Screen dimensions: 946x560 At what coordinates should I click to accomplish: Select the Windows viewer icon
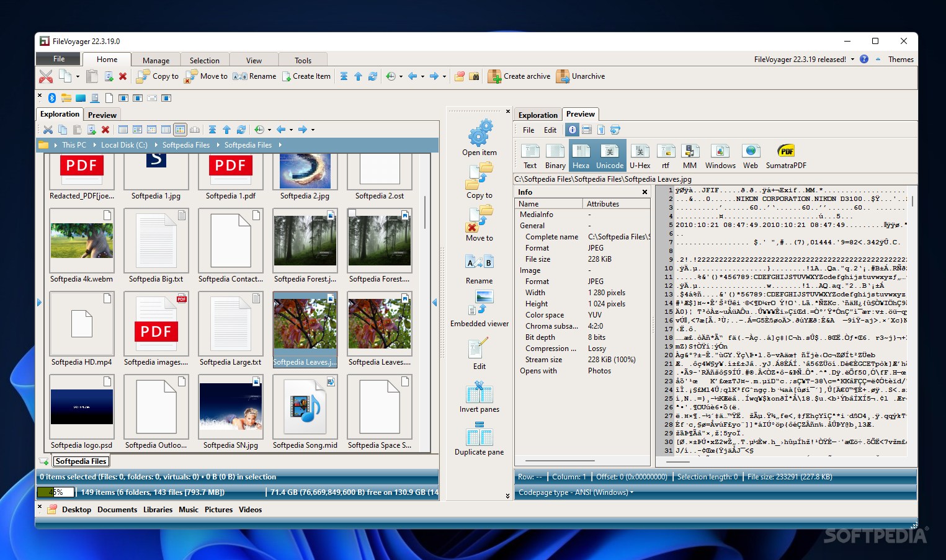pyautogui.click(x=720, y=156)
